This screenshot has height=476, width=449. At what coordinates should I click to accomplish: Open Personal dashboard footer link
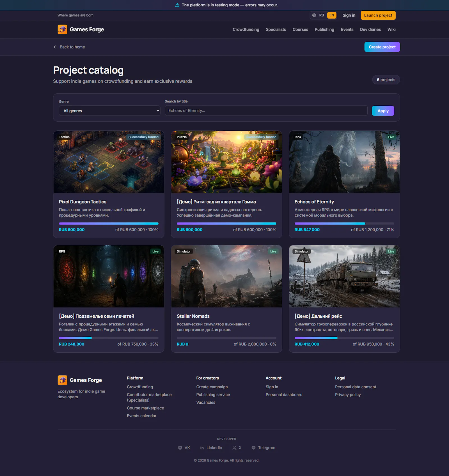[x=284, y=395]
